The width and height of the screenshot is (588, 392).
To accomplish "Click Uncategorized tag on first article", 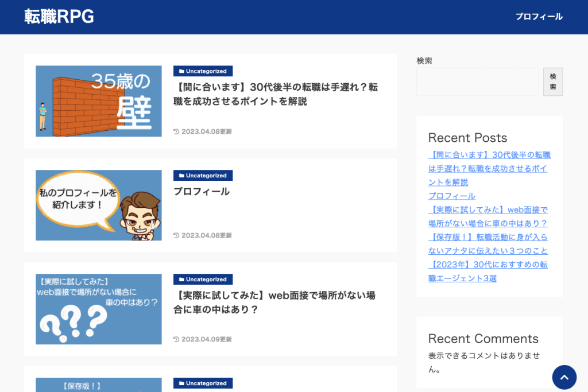I will point(203,71).
